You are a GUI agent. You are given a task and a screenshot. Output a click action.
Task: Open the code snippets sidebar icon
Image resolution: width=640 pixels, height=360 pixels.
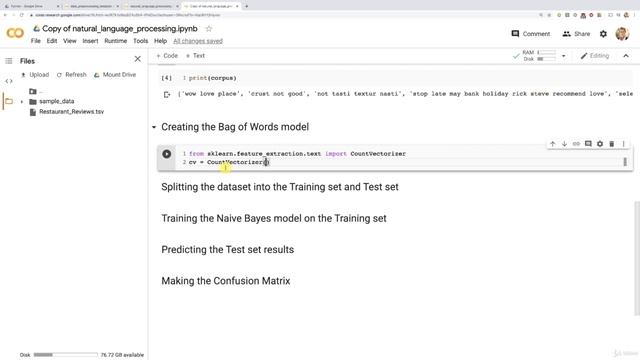9,81
